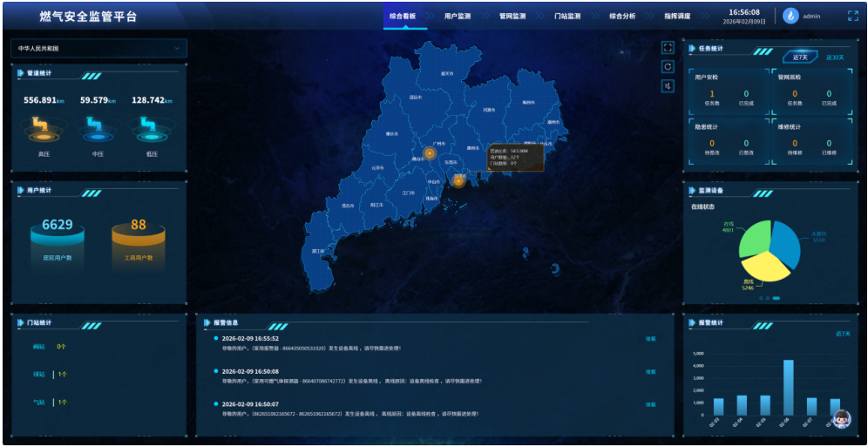Image resolution: width=868 pixels, height=447 pixels.
Task: Click the map refresh icon
Action: click(668, 66)
